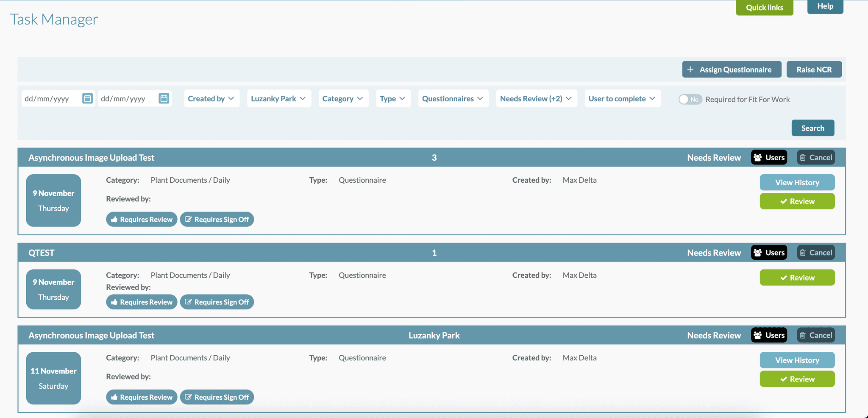This screenshot has width=868, height=418.
Task: Open the Needs Review (+2) status dropdown
Action: coord(536,98)
